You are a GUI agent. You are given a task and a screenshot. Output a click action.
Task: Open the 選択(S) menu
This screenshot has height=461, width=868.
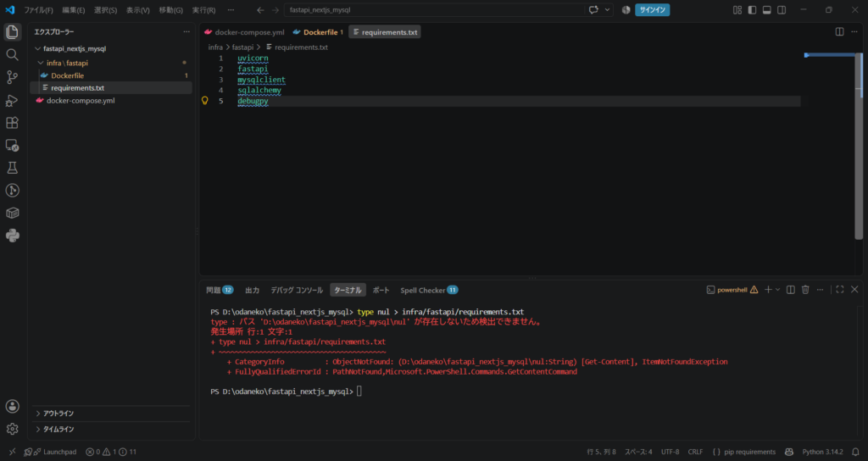click(105, 10)
